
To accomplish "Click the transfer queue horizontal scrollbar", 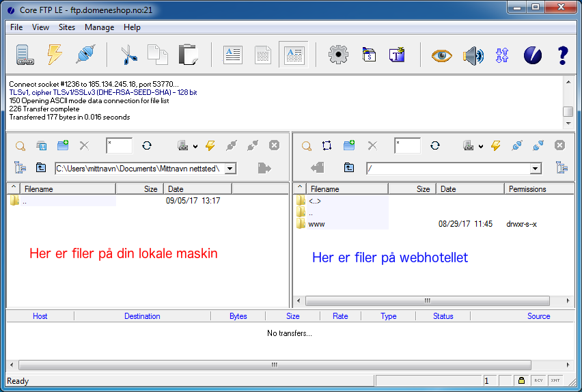I will click(275, 365).
